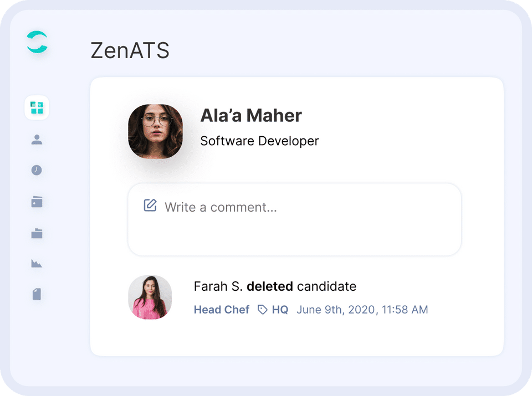
Task: Open the candidates person icon in sidebar
Action: click(37, 140)
